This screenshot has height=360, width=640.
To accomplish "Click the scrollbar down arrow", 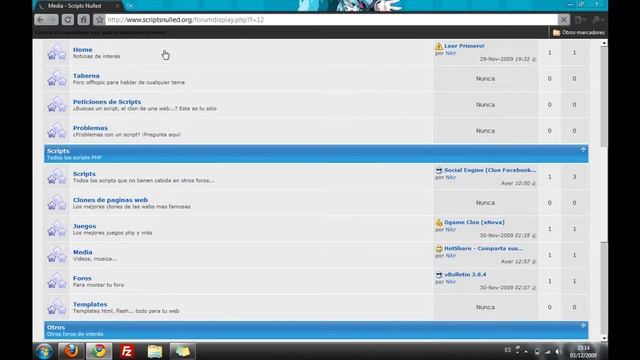I will (x=604, y=338).
